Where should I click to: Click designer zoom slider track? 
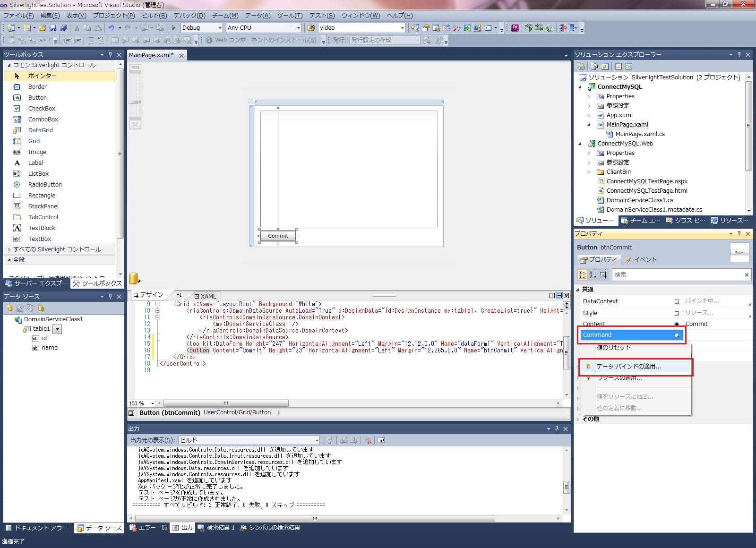coord(135,94)
